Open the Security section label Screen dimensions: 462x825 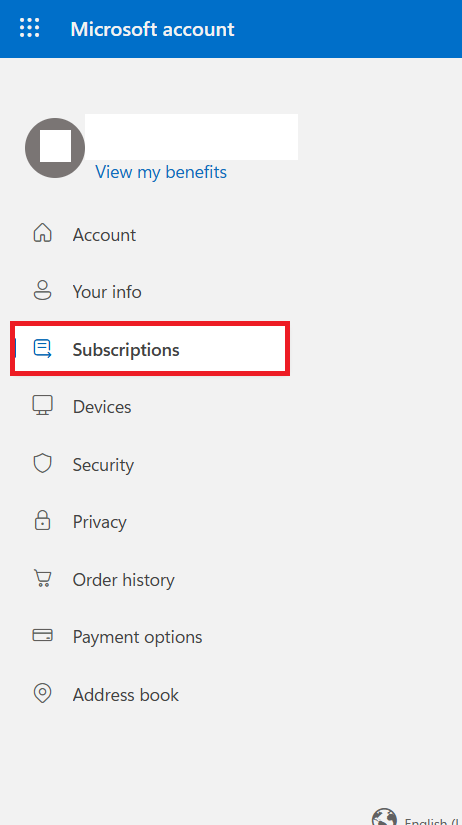pos(103,465)
